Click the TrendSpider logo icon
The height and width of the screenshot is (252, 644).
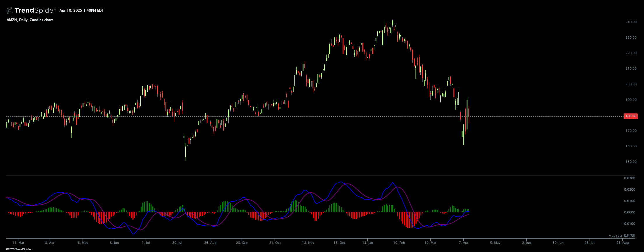[x=9, y=11]
